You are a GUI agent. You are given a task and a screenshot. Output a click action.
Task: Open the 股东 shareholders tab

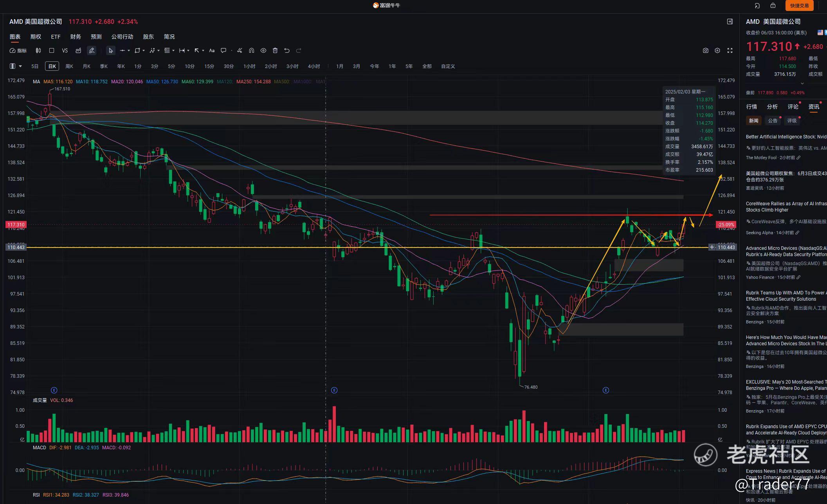pyautogui.click(x=148, y=37)
